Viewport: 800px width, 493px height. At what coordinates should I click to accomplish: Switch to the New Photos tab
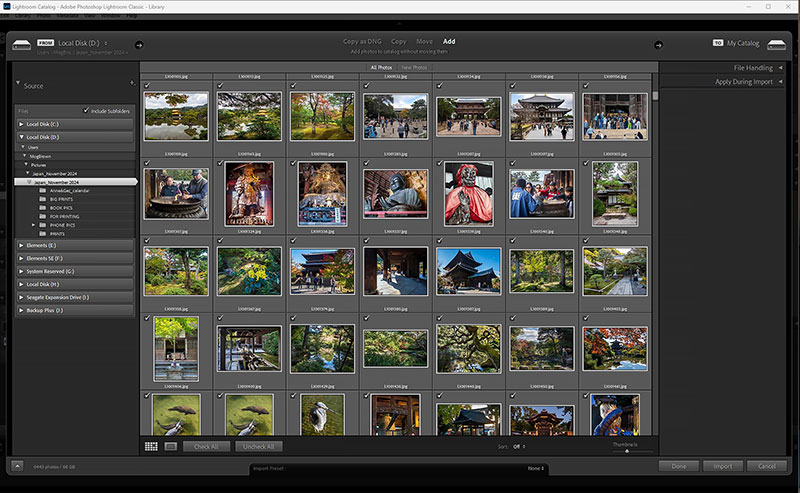tap(414, 67)
